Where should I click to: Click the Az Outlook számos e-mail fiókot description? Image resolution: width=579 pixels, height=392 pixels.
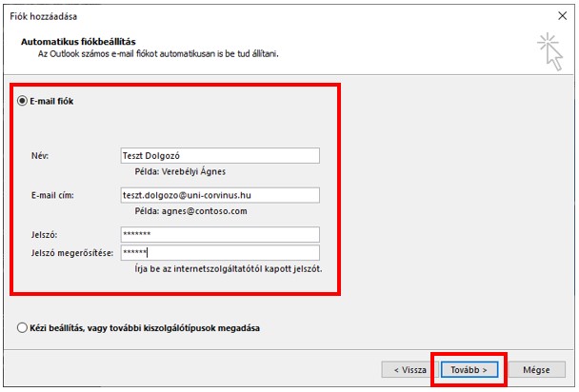pos(158,54)
